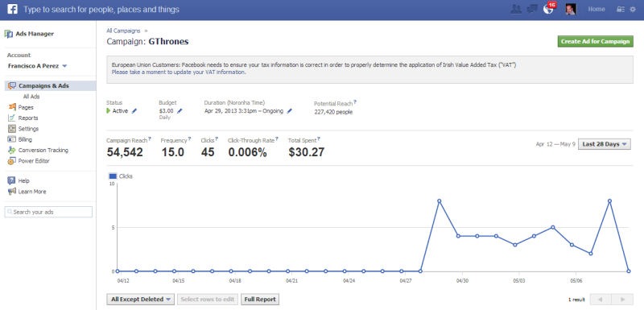Expand the All Except Deleted filter
This screenshot has width=644, height=310.
pos(140,300)
